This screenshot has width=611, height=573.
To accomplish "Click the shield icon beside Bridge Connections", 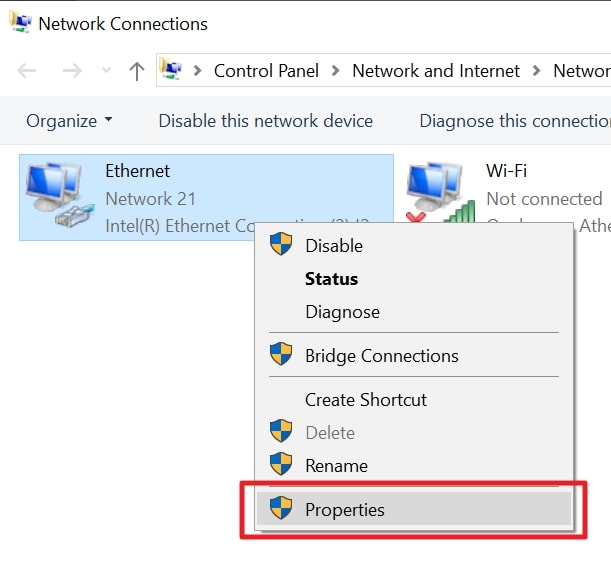I will pyautogui.click(x=281, y=354).
